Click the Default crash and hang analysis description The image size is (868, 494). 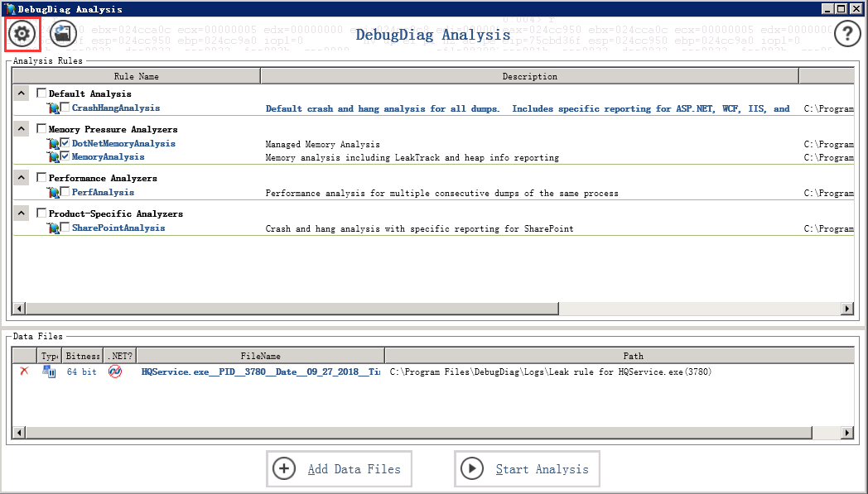point(528,108)
